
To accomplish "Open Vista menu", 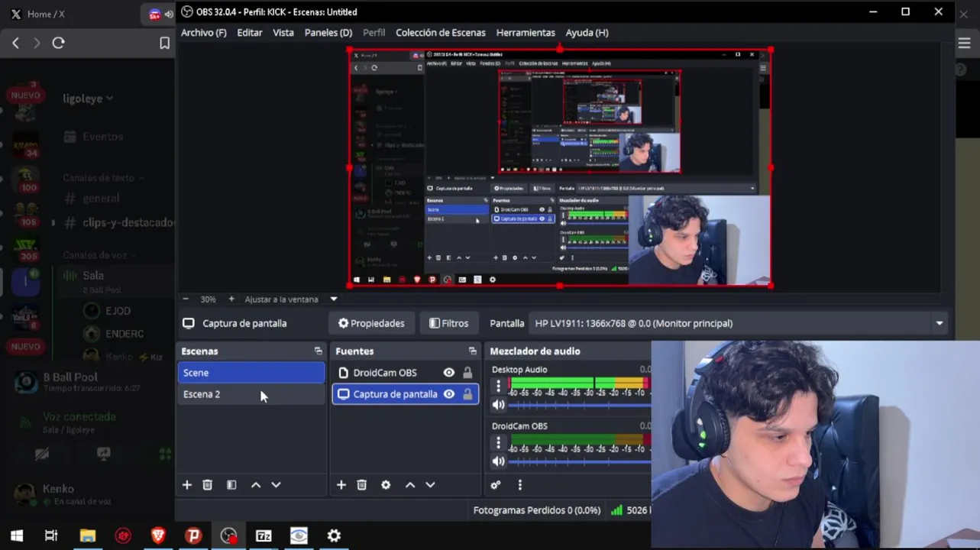I will pos(283,33).
